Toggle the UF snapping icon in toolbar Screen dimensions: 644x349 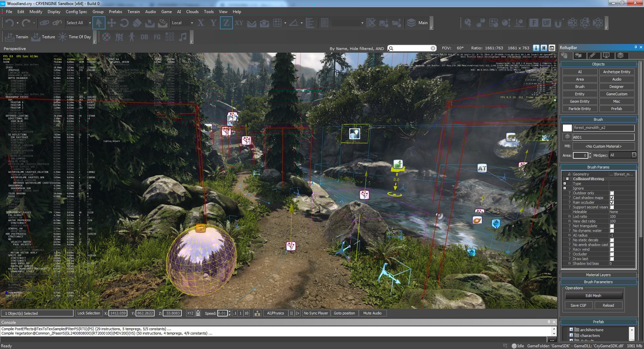point(546,23)
